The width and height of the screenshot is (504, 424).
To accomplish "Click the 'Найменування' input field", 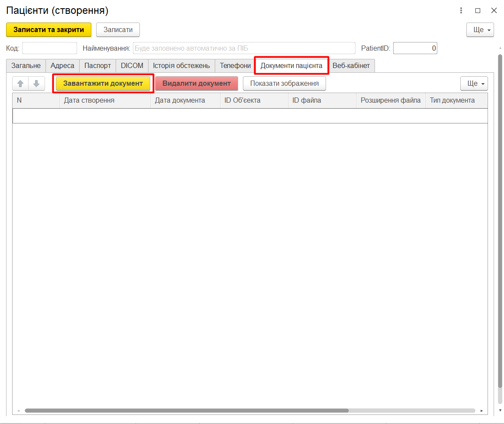I will point(244,48).
